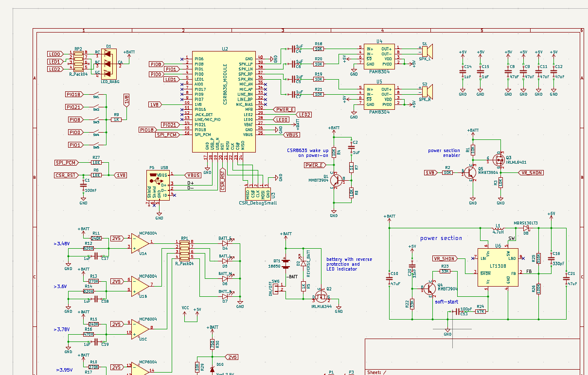Click the L1 4.7uH inductor symbol
This screenshot has height=375, width=588.
[x=497, y=227]
